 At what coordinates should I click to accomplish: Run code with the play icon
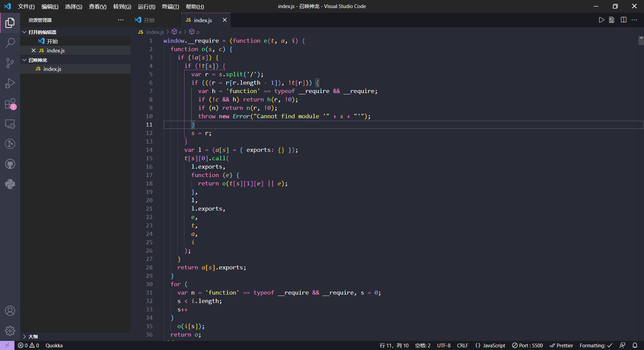[601, 20]
